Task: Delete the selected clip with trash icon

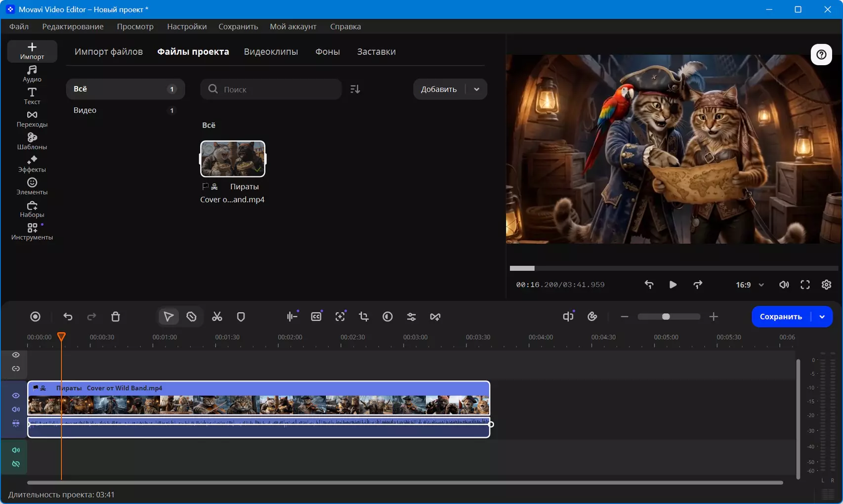Action: pyautogui.click(x=116, y=317)
